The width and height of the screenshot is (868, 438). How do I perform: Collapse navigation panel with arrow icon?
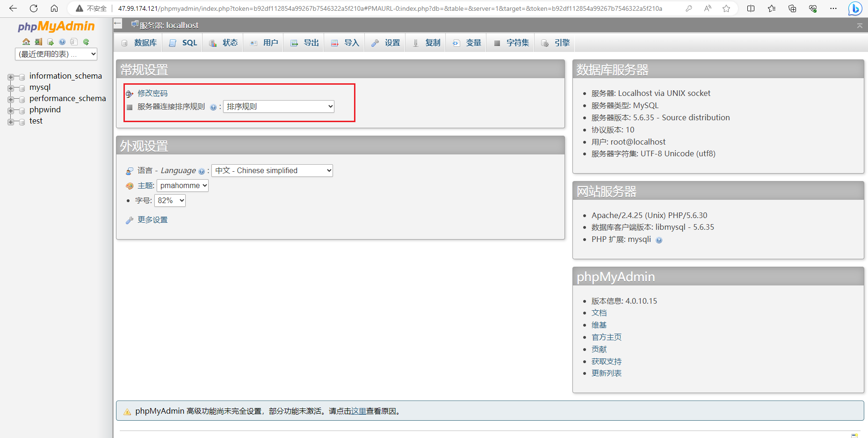coord(118,24)
